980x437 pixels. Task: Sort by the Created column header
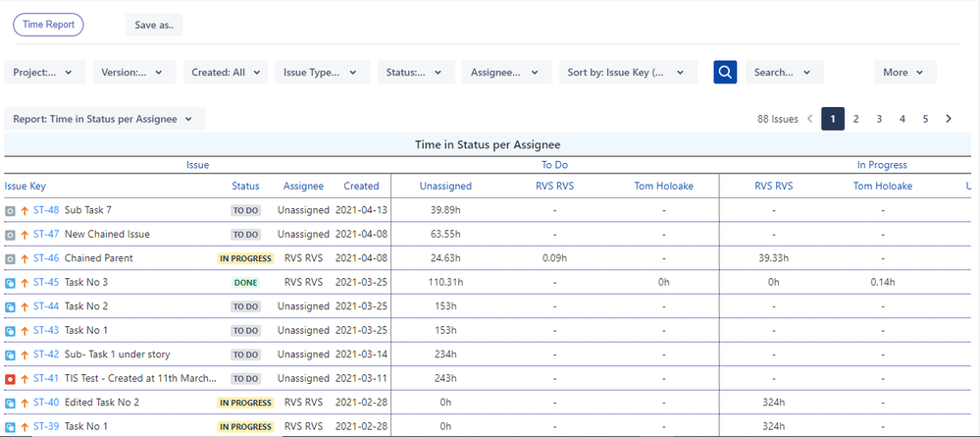tap(361, 186)
